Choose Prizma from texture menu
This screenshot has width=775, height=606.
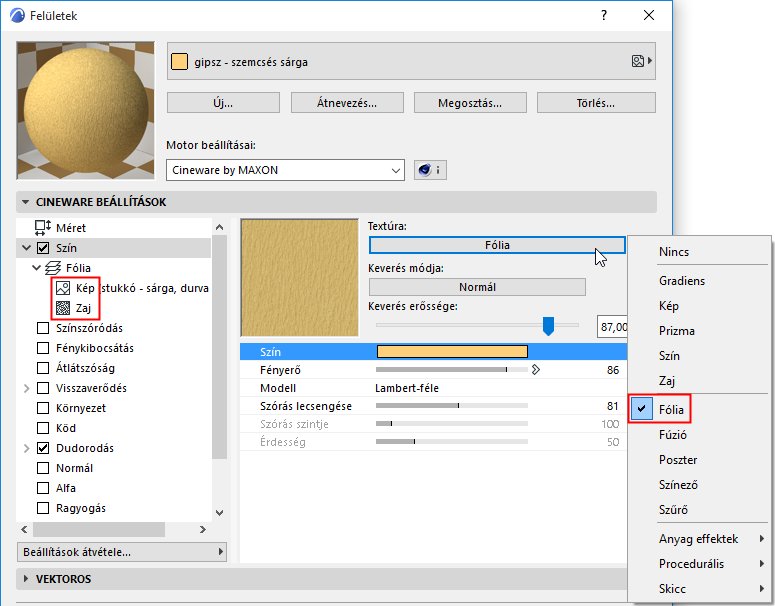point(677,331)
